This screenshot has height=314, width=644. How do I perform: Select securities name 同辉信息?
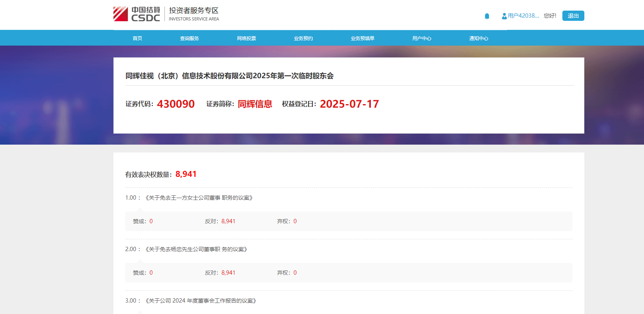[x=255, y=104]
